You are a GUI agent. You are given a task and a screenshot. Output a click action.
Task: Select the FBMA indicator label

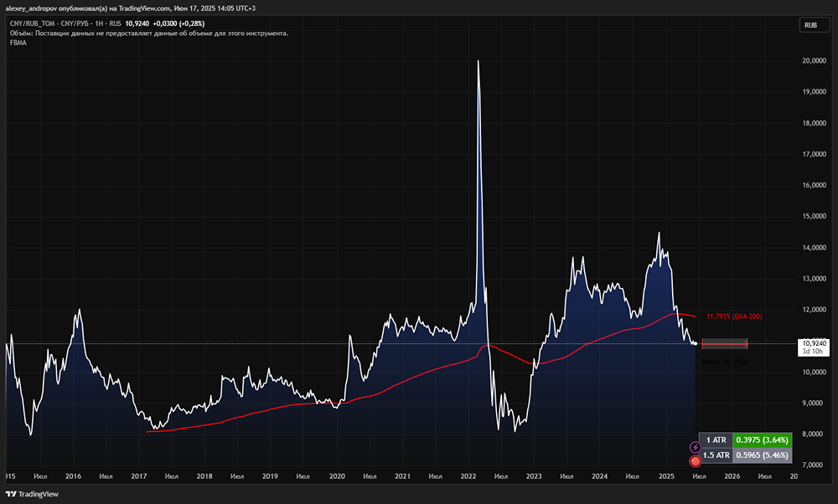coord(18,43)
